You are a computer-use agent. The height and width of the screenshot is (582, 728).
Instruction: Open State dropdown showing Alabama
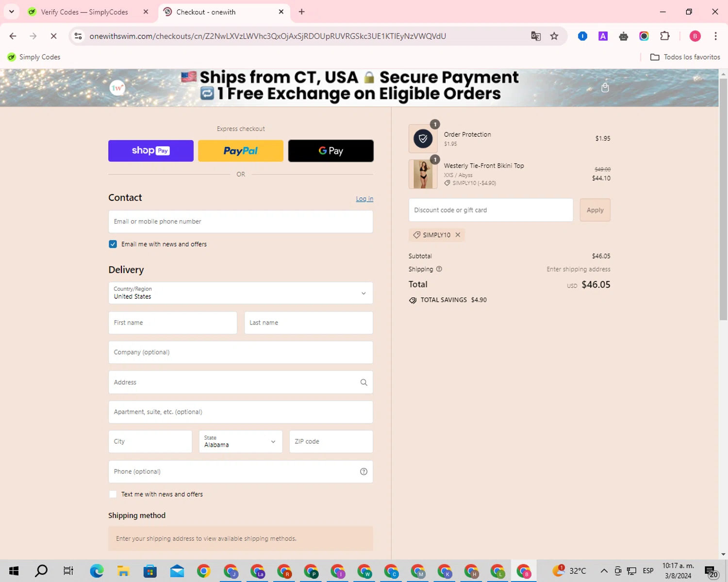tap(241, 441)
